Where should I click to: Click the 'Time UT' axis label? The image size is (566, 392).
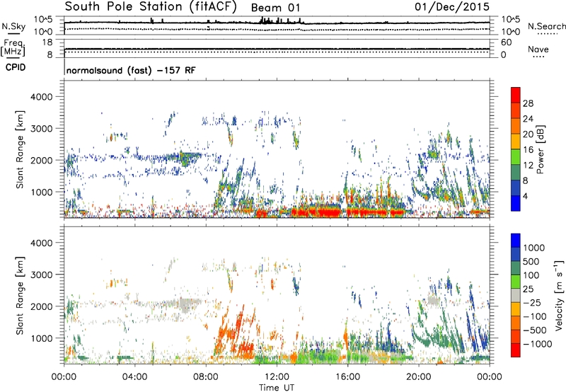(x=277, y=388)
